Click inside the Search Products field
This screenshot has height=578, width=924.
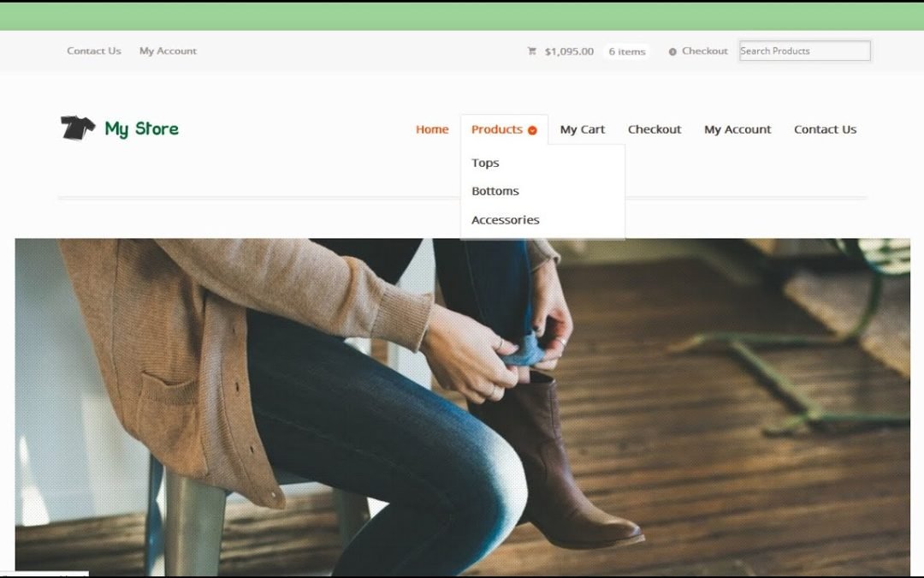click(x=803, y=51)
